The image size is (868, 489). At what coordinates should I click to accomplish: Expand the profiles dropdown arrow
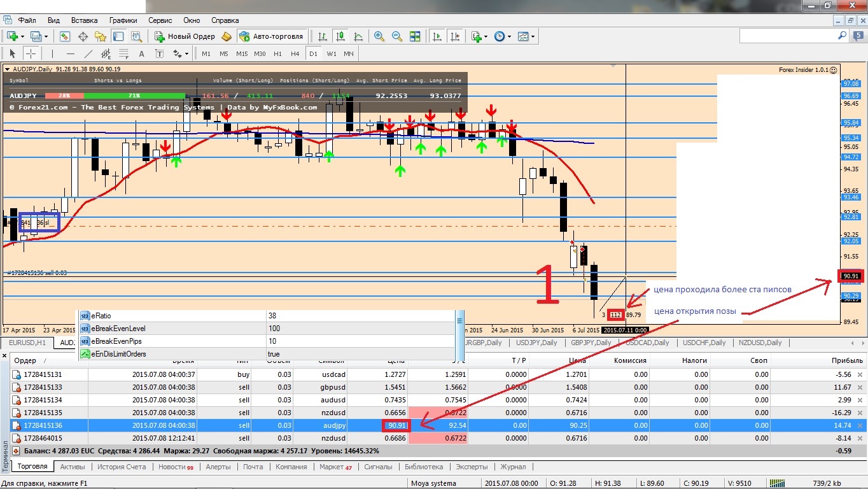pos(45,36)
